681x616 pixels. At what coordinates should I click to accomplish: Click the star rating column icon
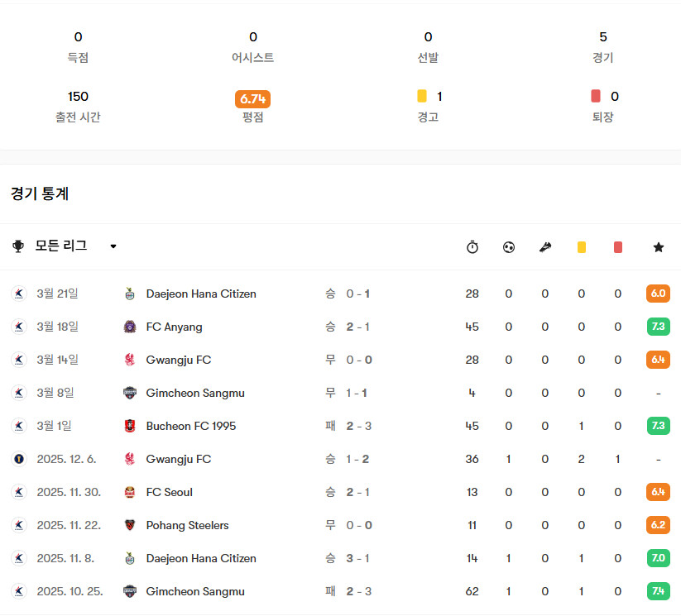pyautogui.click(x=659, y=247)
